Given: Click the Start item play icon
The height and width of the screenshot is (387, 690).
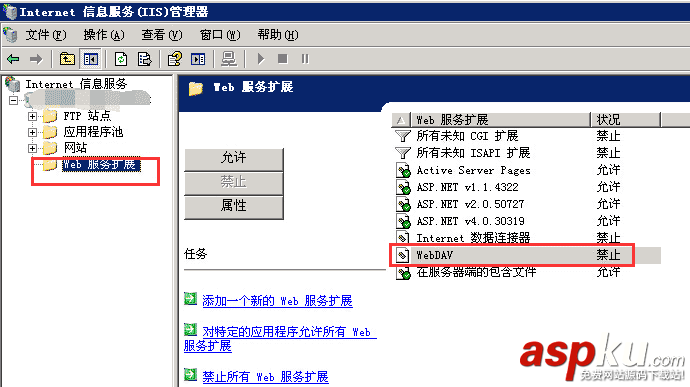Looking at the screenshot, I should click(x=261, y=59).
